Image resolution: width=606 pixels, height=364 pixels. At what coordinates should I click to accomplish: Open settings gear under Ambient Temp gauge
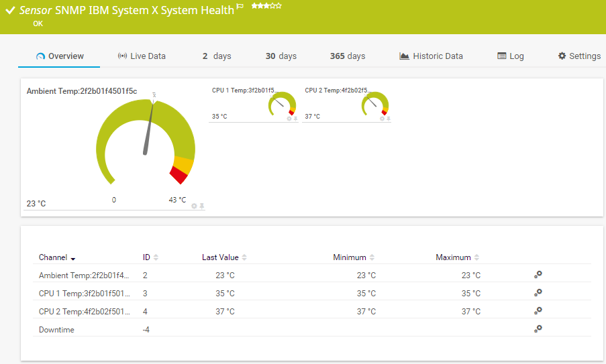(194, 206)
